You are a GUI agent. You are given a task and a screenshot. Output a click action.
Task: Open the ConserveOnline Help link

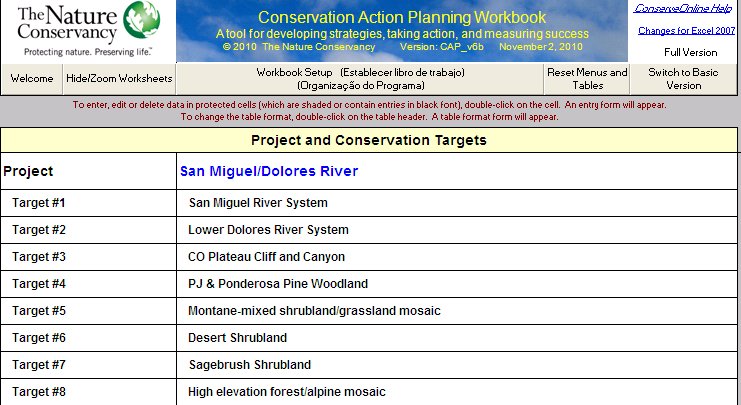[682, 9]
